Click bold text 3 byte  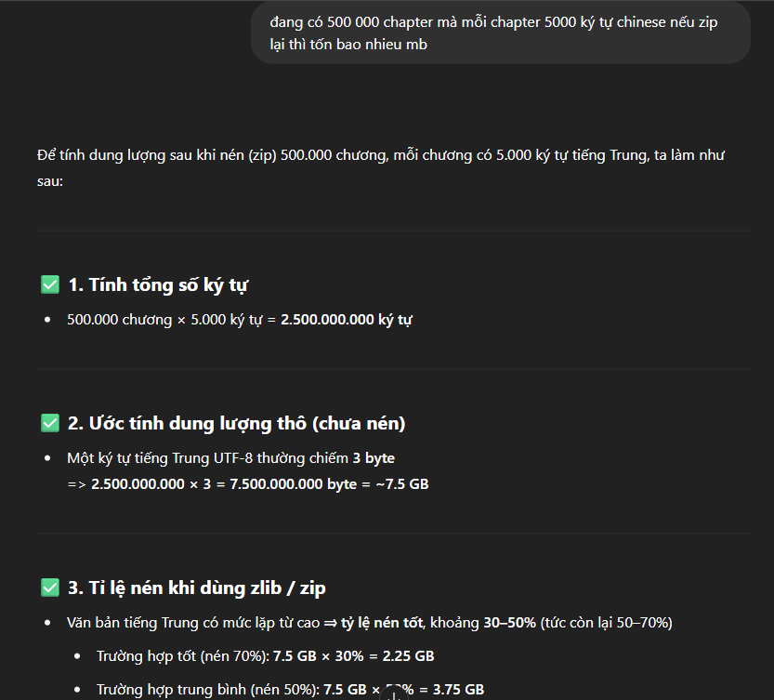tap(374, 458)
